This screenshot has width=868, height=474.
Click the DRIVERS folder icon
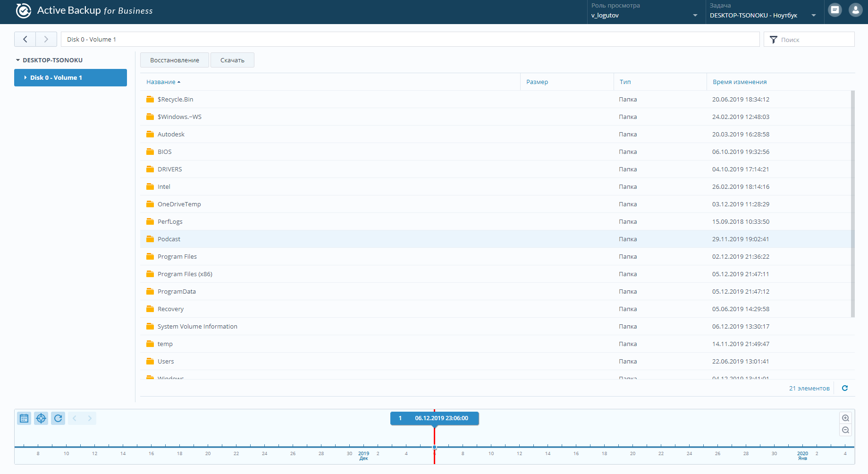pos(150,169)
